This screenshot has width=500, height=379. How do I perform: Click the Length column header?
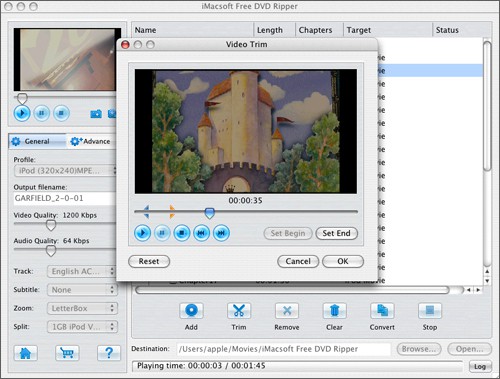tap(275, 30)
